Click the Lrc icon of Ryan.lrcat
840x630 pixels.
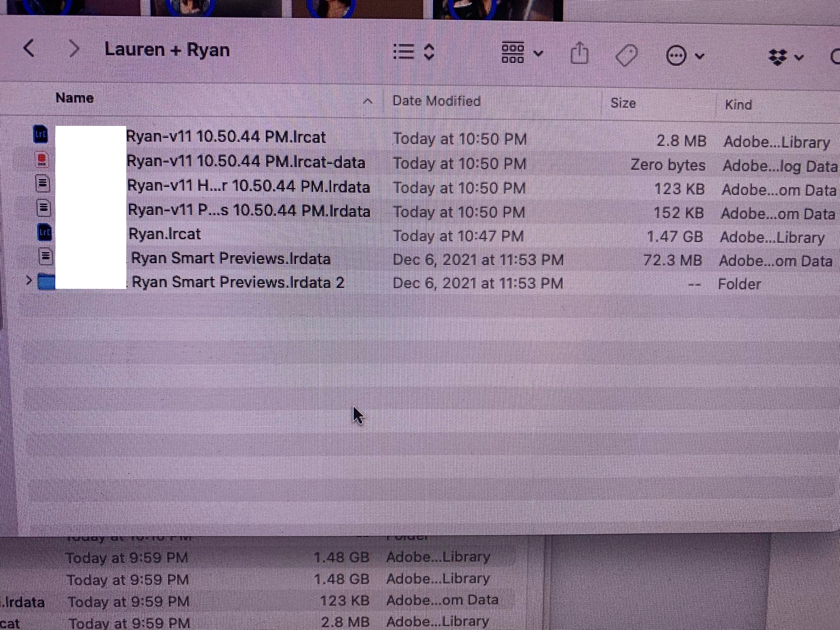pyautogui.click(x=44, y=233)
